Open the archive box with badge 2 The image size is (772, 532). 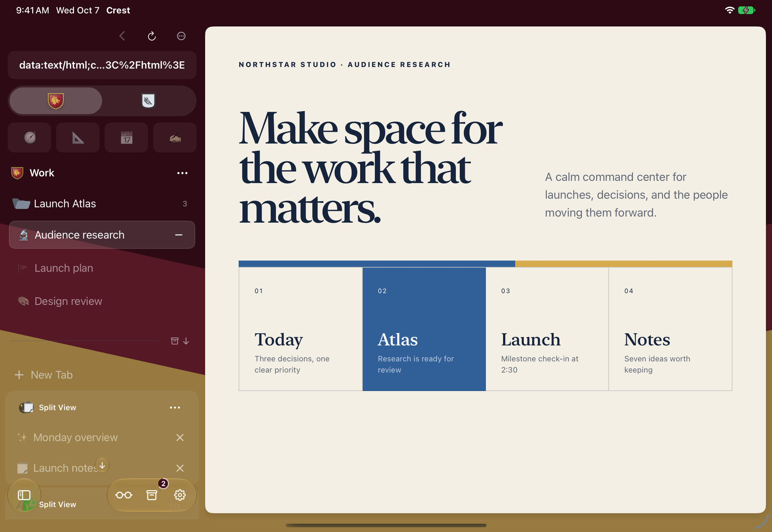point(152,495)
